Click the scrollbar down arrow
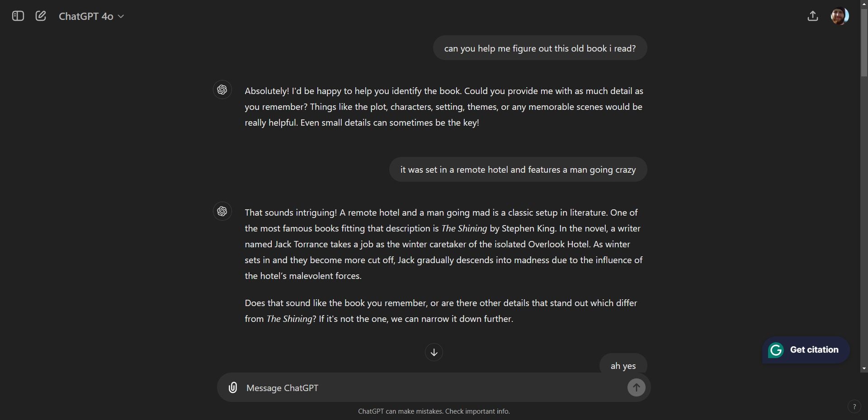Screen dimensions: 868x420 [x=864, y=368]
